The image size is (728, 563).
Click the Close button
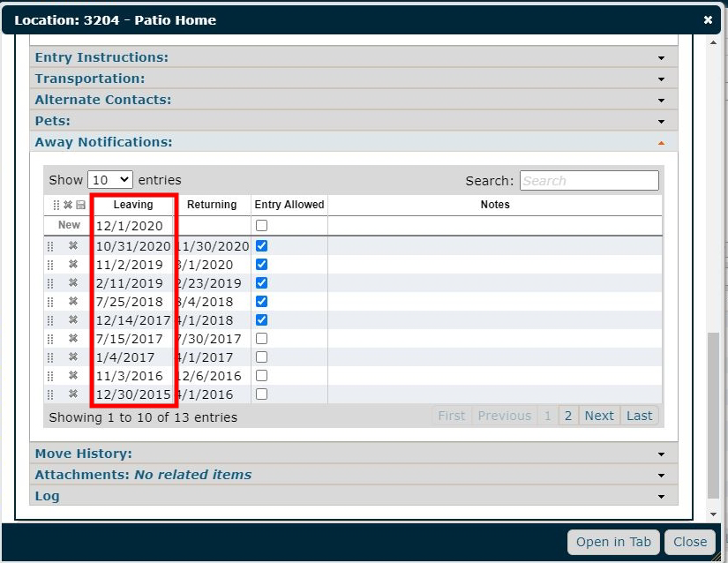click(690, 542)
